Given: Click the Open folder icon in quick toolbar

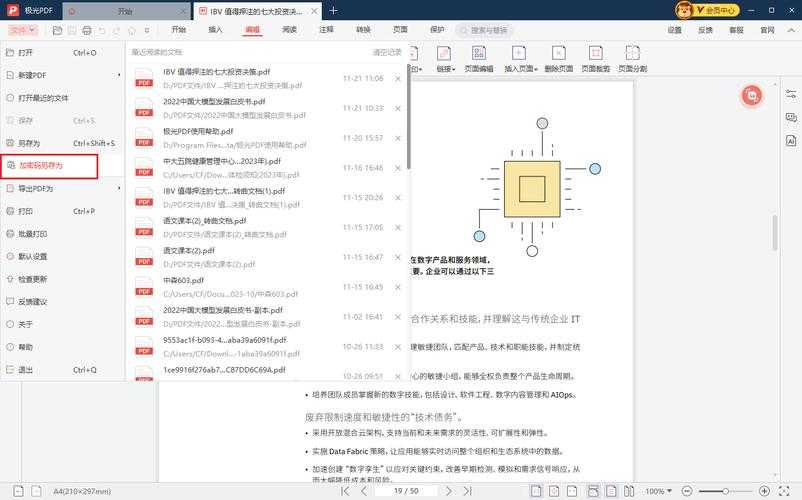Looking at the screenshot, I should click(x=57, y=31).
